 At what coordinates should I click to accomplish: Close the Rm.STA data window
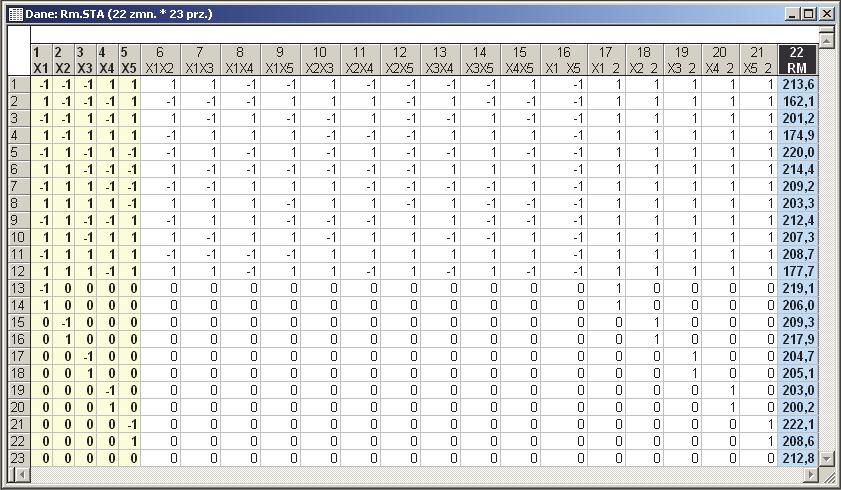(x=827, y=14)
